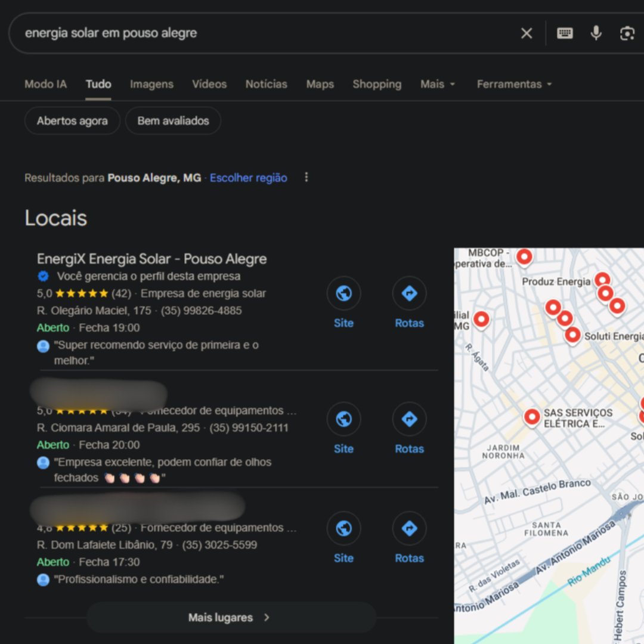
Task: Switch to the Imagens tab
Action: pyautogui.click(x=151, y=84)
